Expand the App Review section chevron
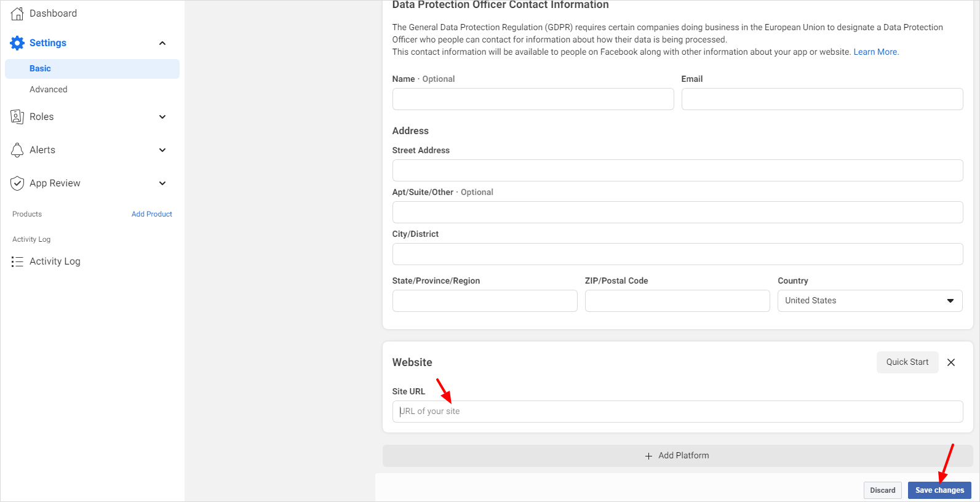Viewport: 980px width, 502px height. coord(162,183)
